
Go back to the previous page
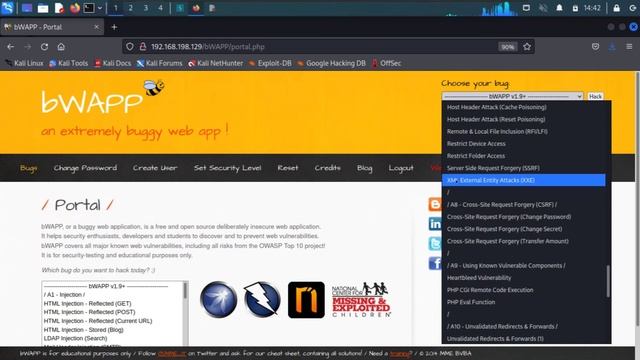pos(11,47)
